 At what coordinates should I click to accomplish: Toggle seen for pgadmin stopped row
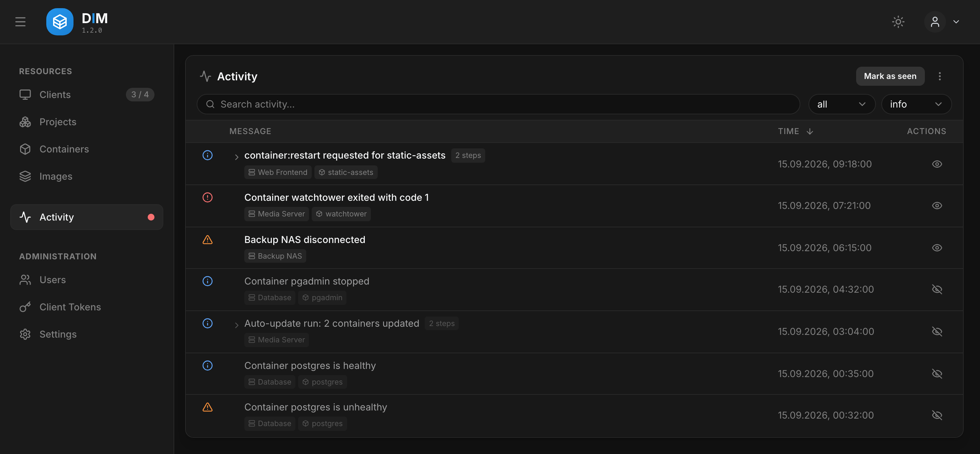tap(937, 289)
